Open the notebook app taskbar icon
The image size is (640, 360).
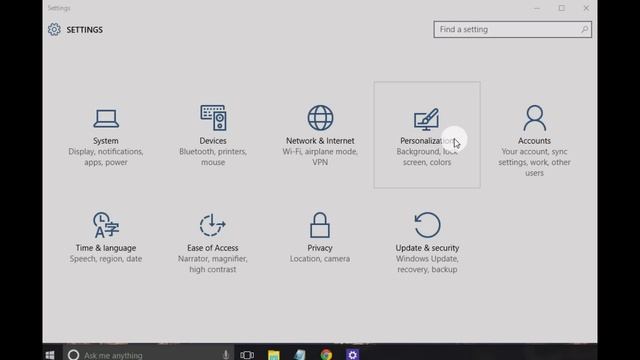[x=300, y=355]
